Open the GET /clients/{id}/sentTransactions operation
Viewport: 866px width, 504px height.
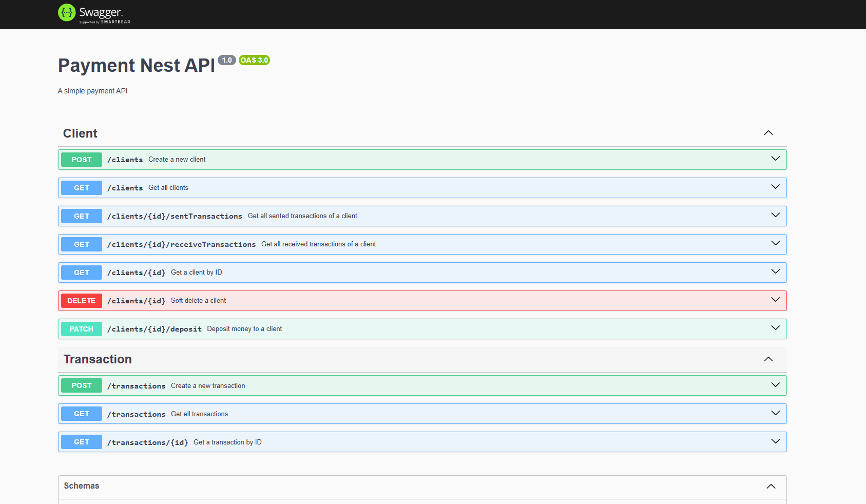click(x=775, y=216)
